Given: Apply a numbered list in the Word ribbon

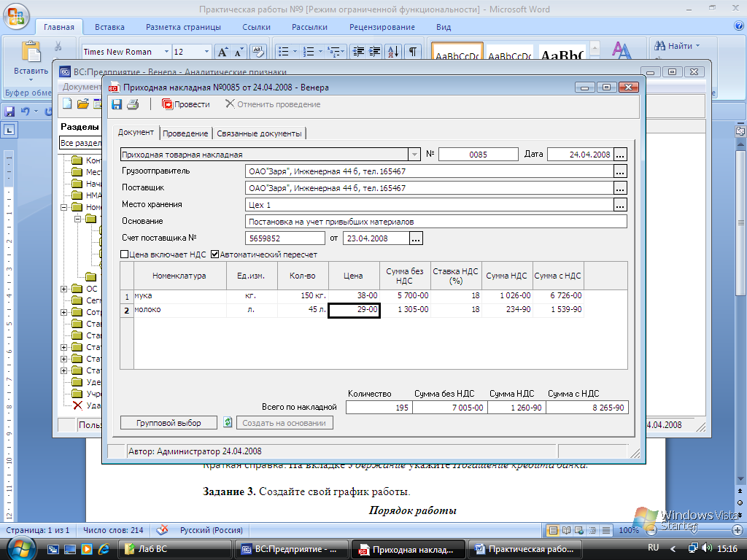Looking at the screenshot, I should (309, 52).
